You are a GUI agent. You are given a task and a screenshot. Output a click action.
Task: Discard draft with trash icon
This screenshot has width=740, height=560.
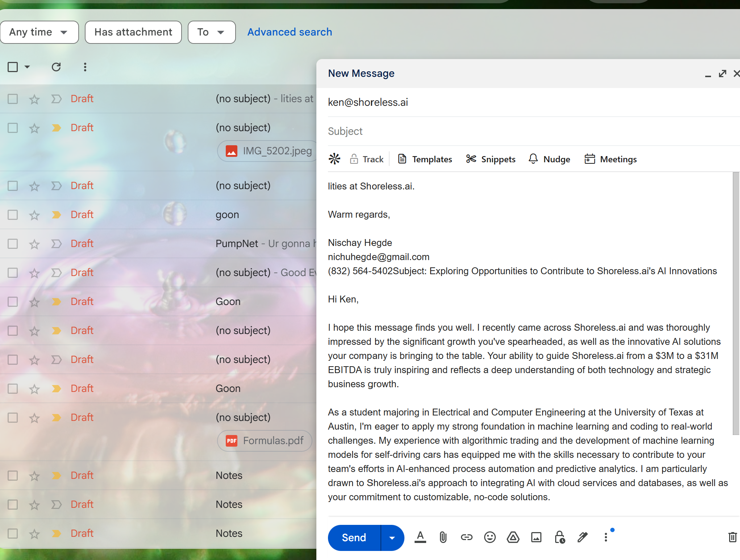pyautogui.click(x=732, y=537)
